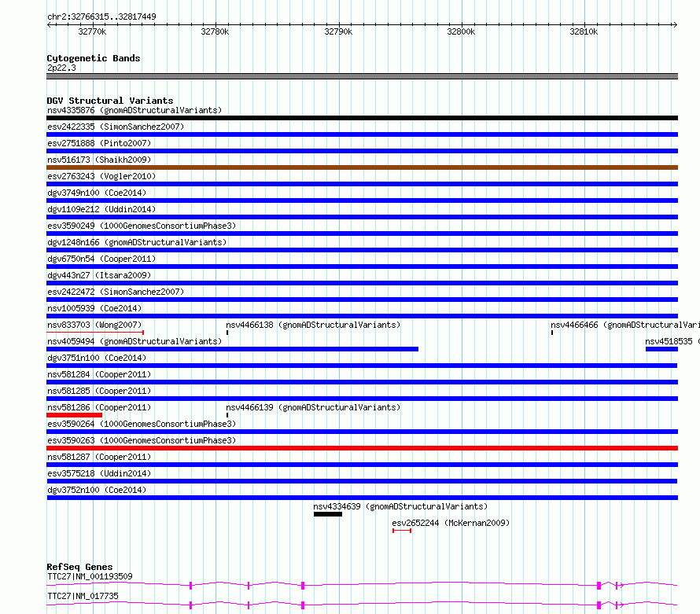Viewport: 700px width, 614px height.
Task: Select the short red nsv581286 bar
Action: tap(74, 415)
